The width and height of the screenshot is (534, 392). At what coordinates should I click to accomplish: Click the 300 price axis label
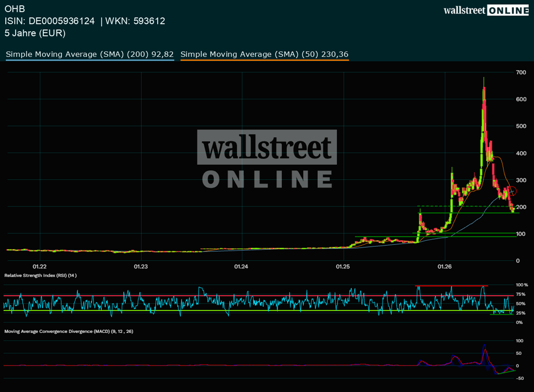click(521, 180)
